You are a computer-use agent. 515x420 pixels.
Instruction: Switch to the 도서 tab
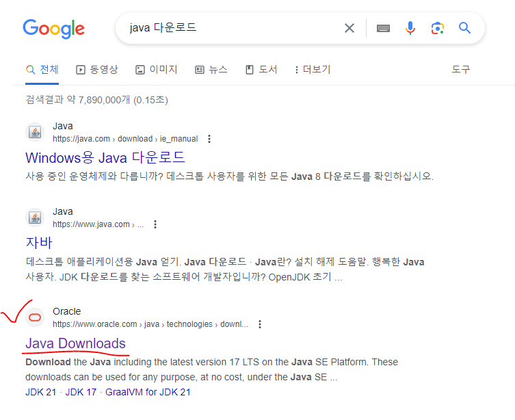pyautogui.click(x=261, y=70)
